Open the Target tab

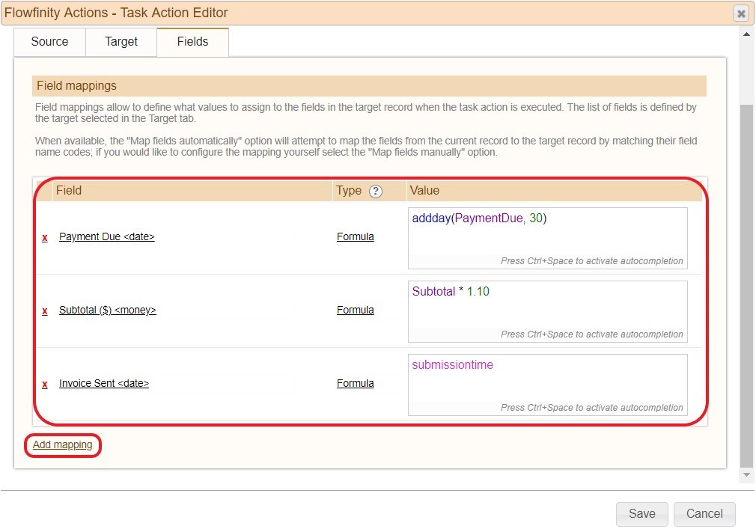[x=121, y=42]
